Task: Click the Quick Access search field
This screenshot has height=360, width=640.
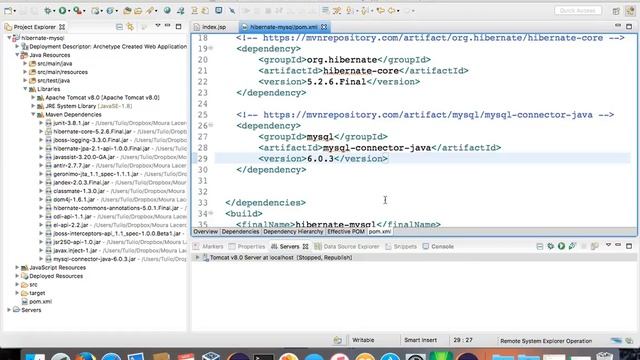Action: point(578,11)
